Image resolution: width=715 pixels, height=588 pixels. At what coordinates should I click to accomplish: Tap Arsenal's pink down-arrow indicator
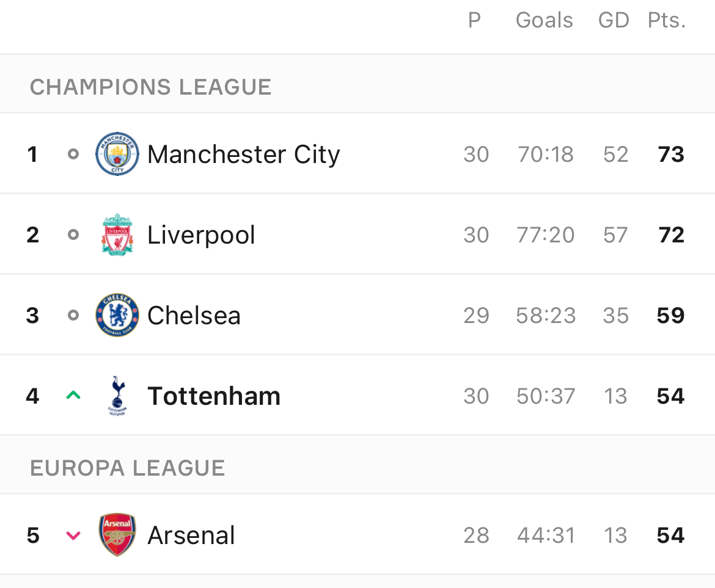73,535
